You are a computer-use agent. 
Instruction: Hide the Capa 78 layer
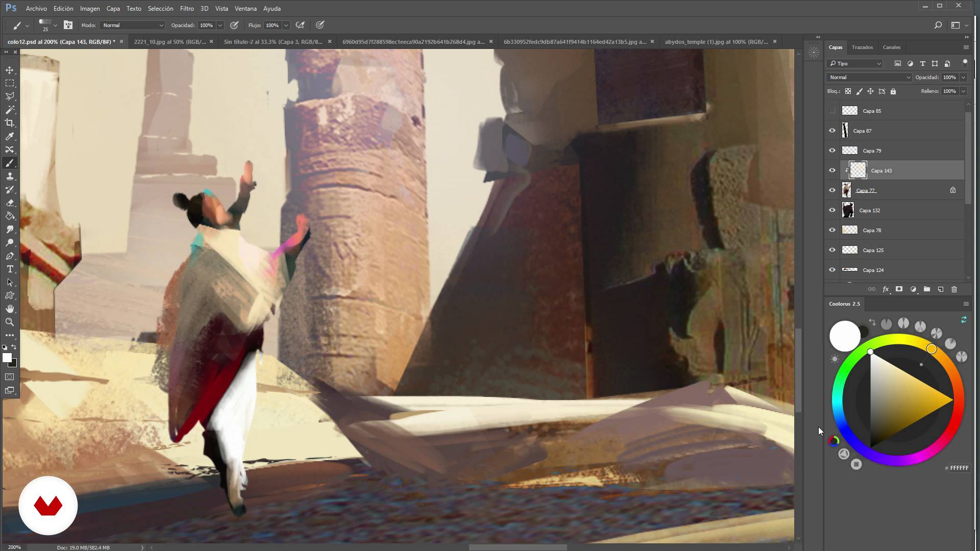click(x=832, y=230)
